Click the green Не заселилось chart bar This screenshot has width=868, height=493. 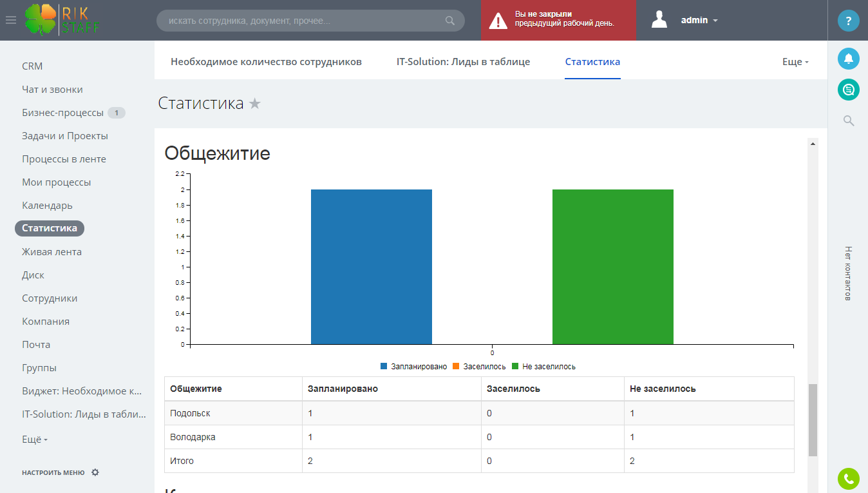click(x=613, y=267)
